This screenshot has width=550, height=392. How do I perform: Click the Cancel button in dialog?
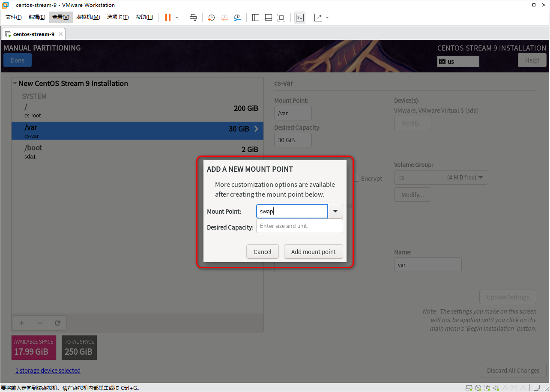point(263,252)
